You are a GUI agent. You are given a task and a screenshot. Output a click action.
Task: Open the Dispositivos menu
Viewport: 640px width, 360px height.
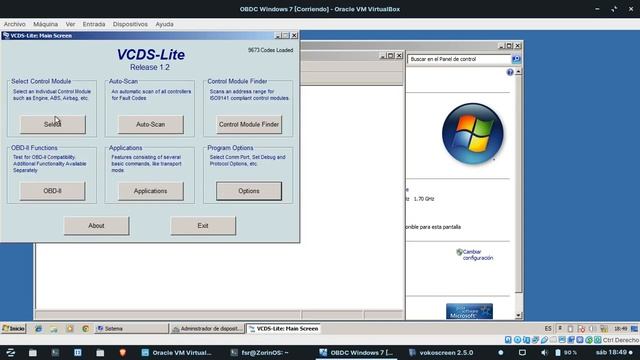(130, 24)
